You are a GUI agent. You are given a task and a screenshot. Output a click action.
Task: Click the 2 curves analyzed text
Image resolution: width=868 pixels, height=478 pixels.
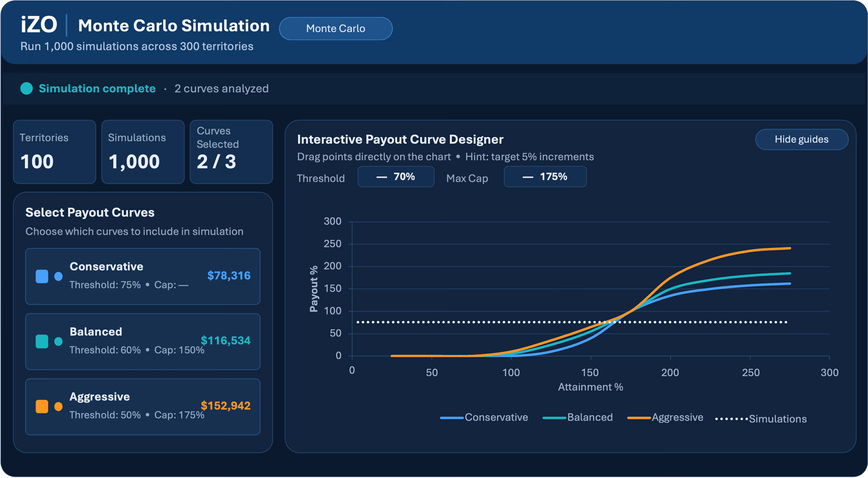tap(221, 89)
